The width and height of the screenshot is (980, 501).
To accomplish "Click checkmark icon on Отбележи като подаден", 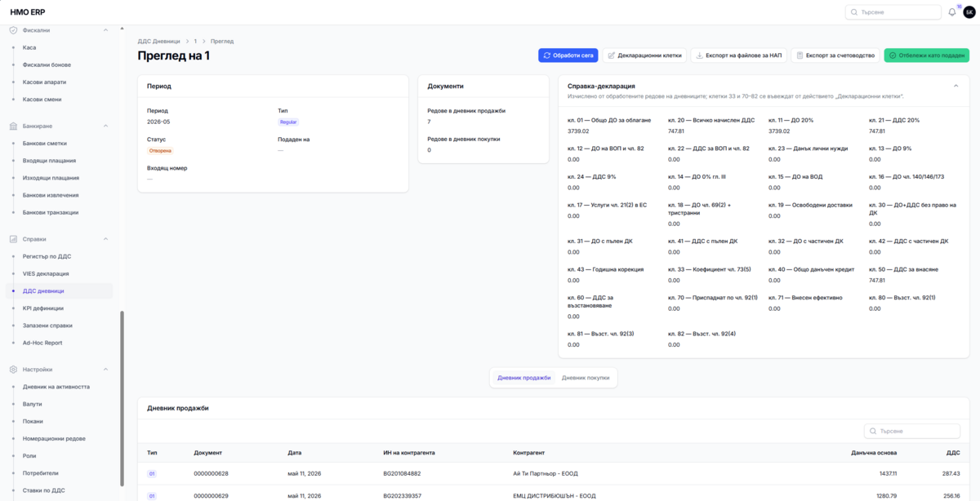I will tap(893, 55).
